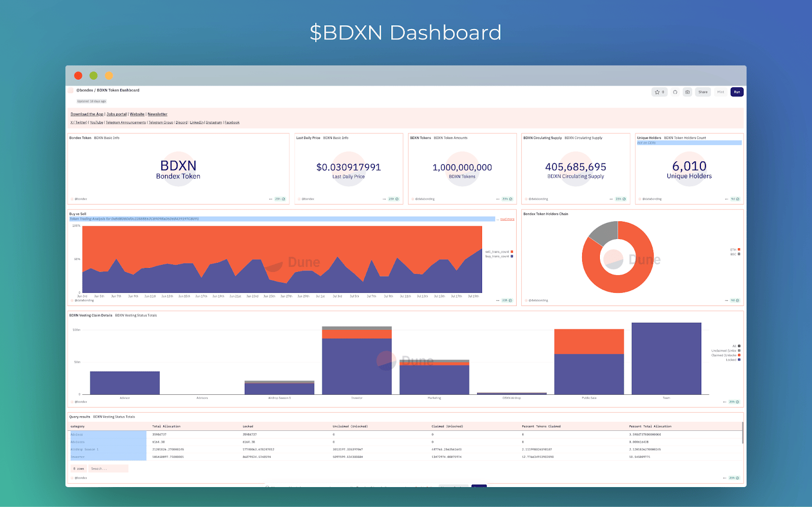Image resolution: width=812 pixels, height=507 pixels.
Task: Select the Investor category table cell
Action: point(108,457)
